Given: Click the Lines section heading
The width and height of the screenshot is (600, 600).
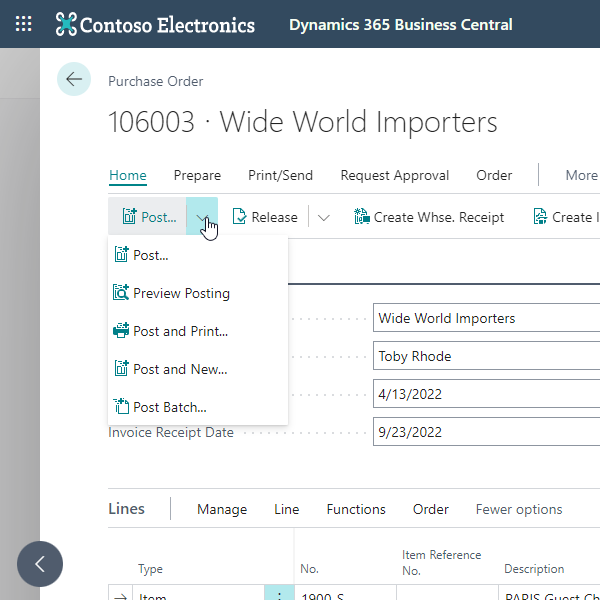Looking at the screenshot, I should pos(127,509).
